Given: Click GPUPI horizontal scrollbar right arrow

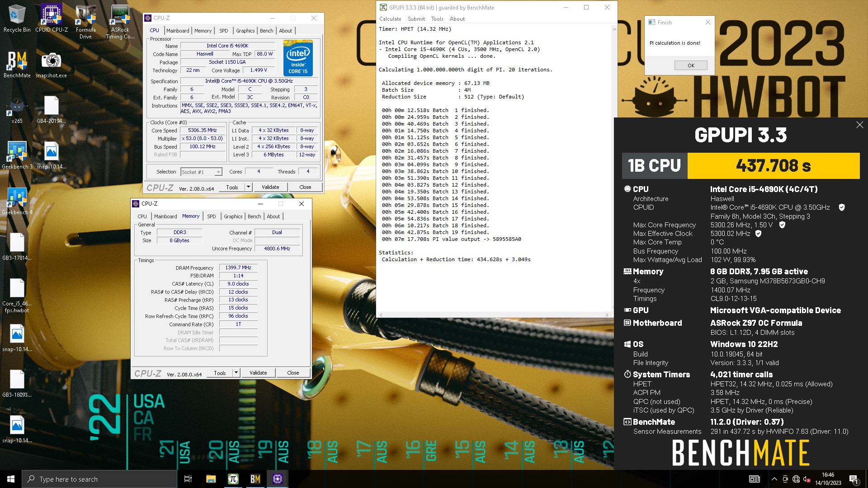Looking at the screenshot, I should tap(607, 315).
